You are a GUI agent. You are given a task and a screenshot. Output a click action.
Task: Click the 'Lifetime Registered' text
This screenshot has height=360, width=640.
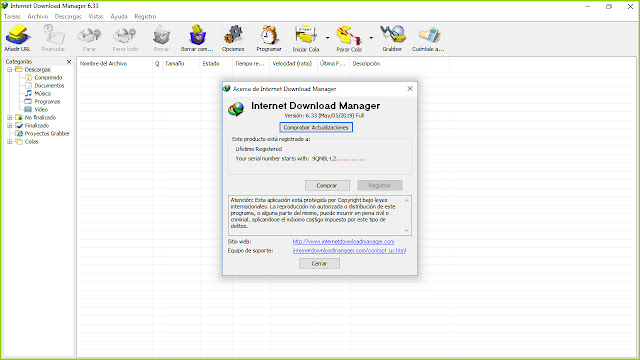pyautogui.click(x=258, y=149)
